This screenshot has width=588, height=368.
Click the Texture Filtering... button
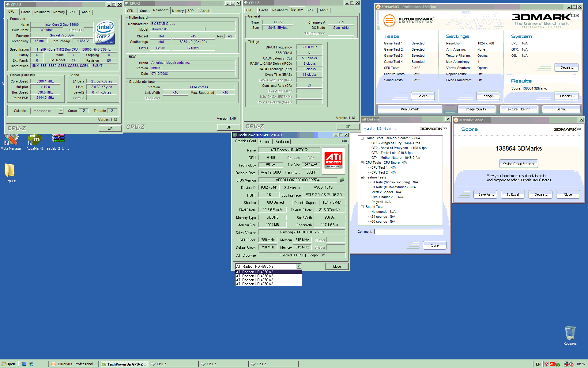pyautogui.click(x=519, y=109)
